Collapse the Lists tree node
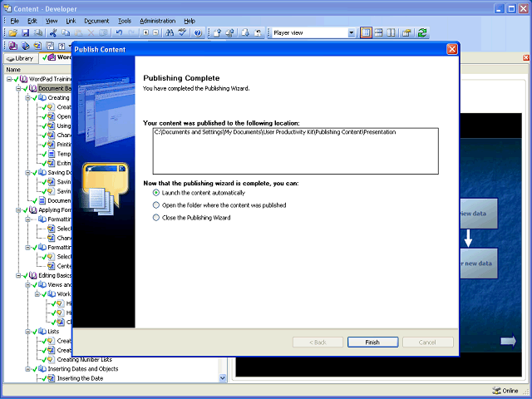Screen dimensions: 532x399 coord(27,332)
